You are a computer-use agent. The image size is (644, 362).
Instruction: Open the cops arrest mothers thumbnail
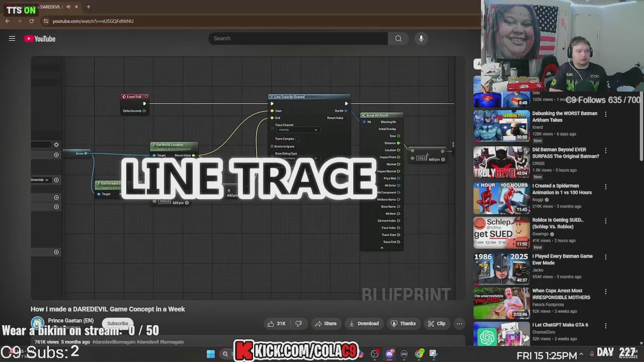[502, 303]
